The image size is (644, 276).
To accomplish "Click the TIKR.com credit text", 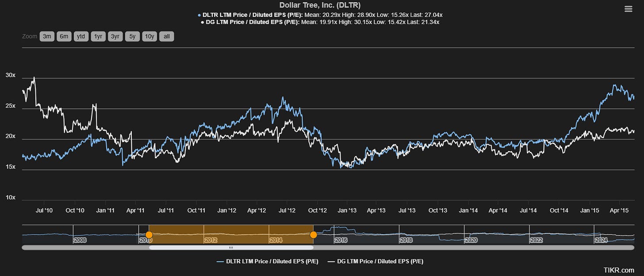I will coord(618,270).
